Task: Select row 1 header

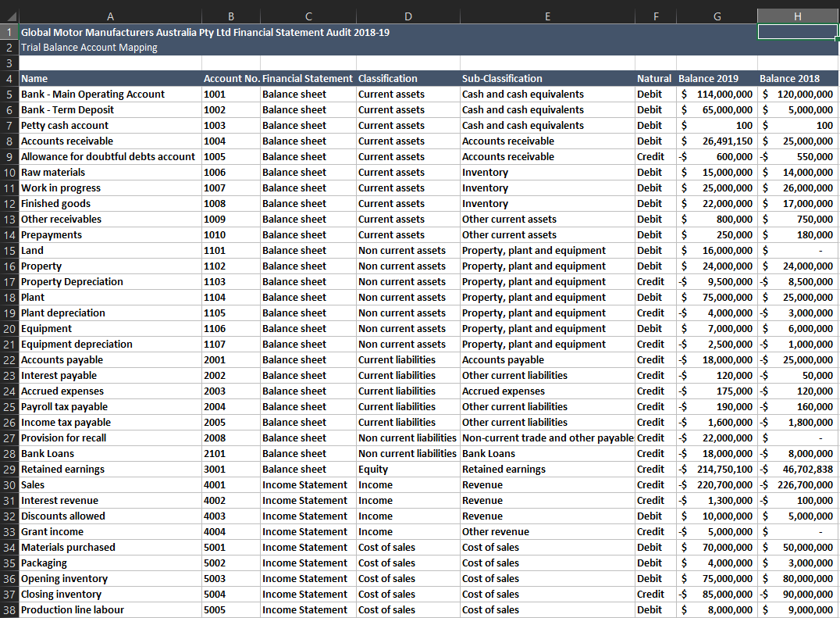Action: click(x=9, y=32)
